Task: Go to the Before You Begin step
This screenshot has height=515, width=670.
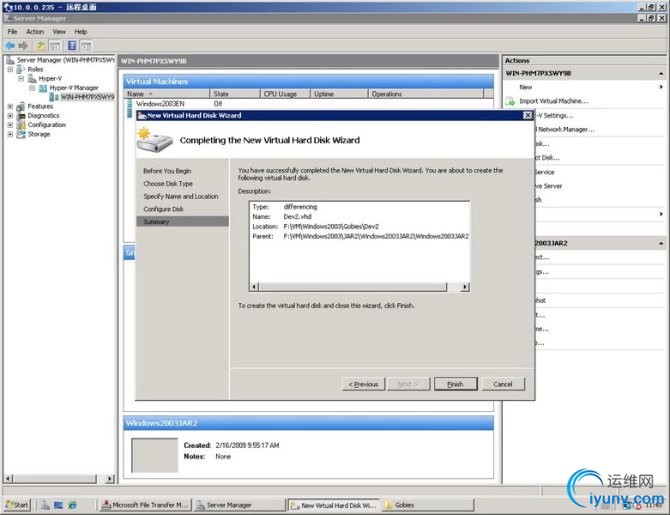Action: click(x=167, y=171)
